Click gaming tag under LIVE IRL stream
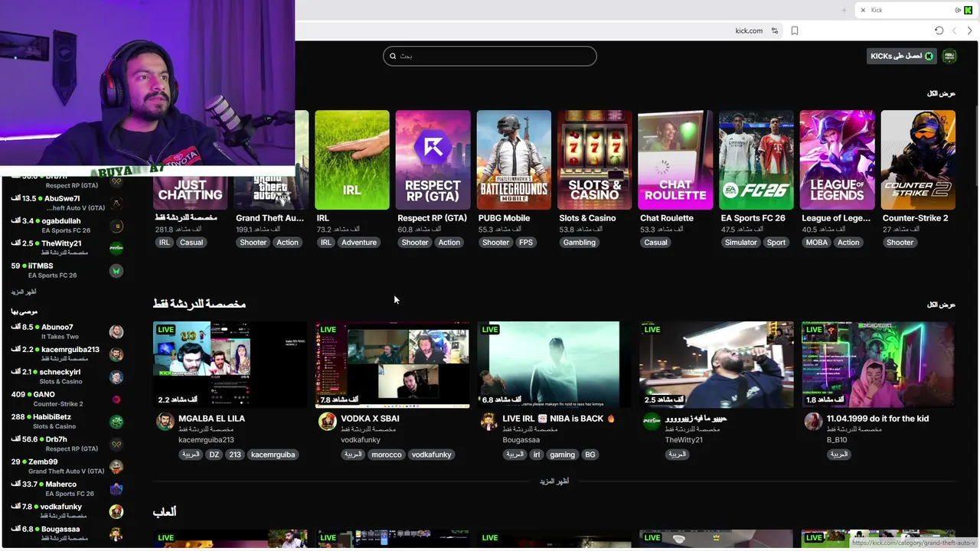 coord(562,455)
